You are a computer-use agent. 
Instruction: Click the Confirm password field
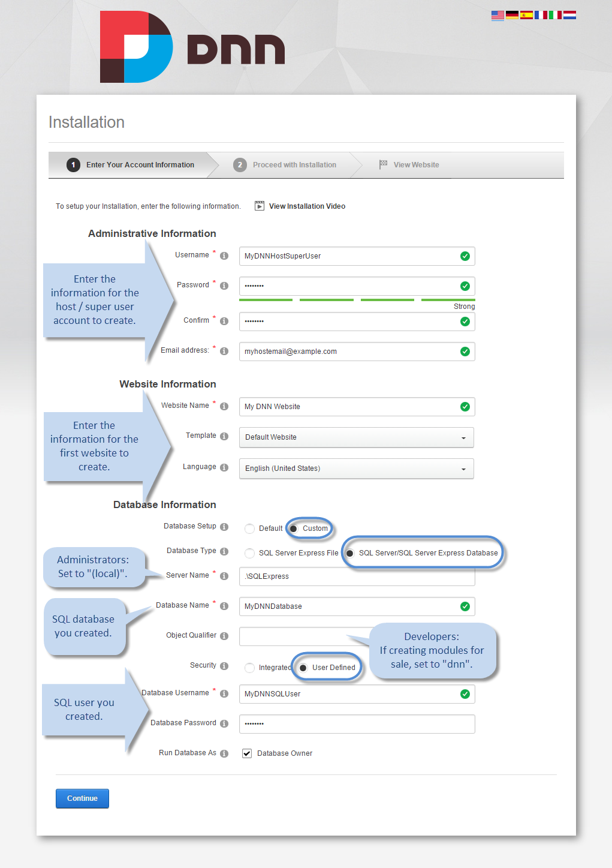point(357,322)
